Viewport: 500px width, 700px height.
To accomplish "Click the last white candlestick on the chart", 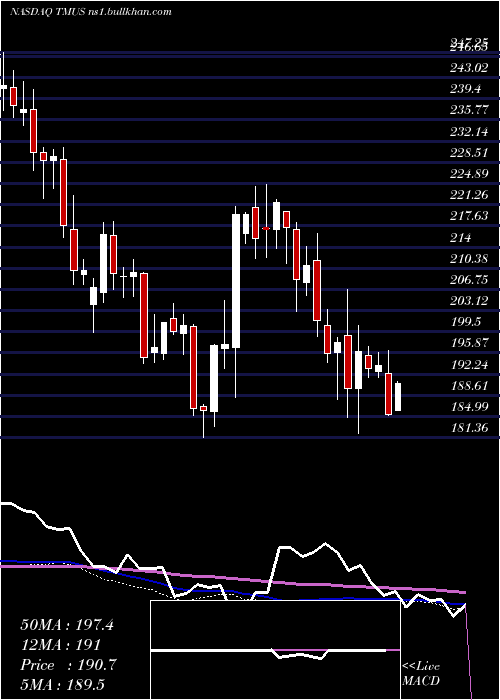I will [x=398, y=396].
